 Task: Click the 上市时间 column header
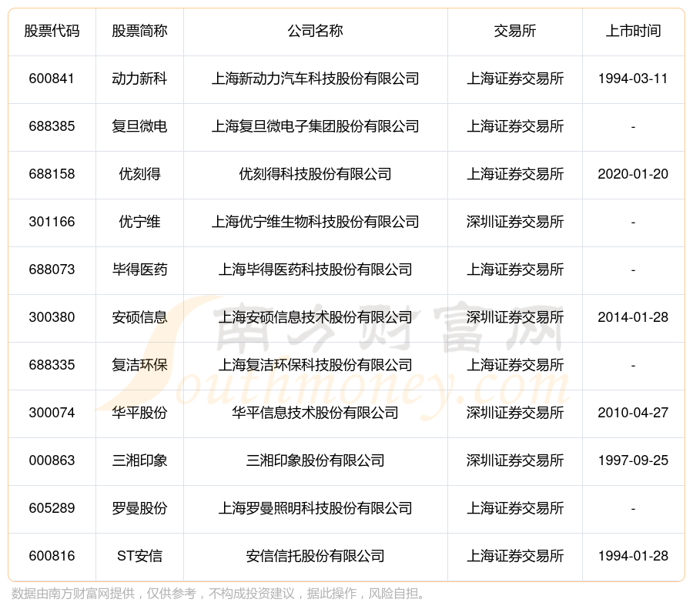(633, 31)
